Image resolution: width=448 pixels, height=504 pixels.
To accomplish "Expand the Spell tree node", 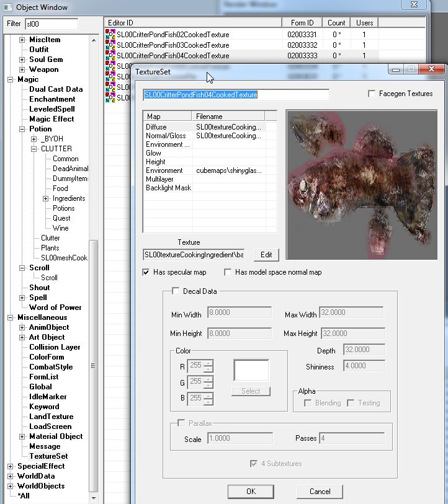I will (x=22, y=298).
